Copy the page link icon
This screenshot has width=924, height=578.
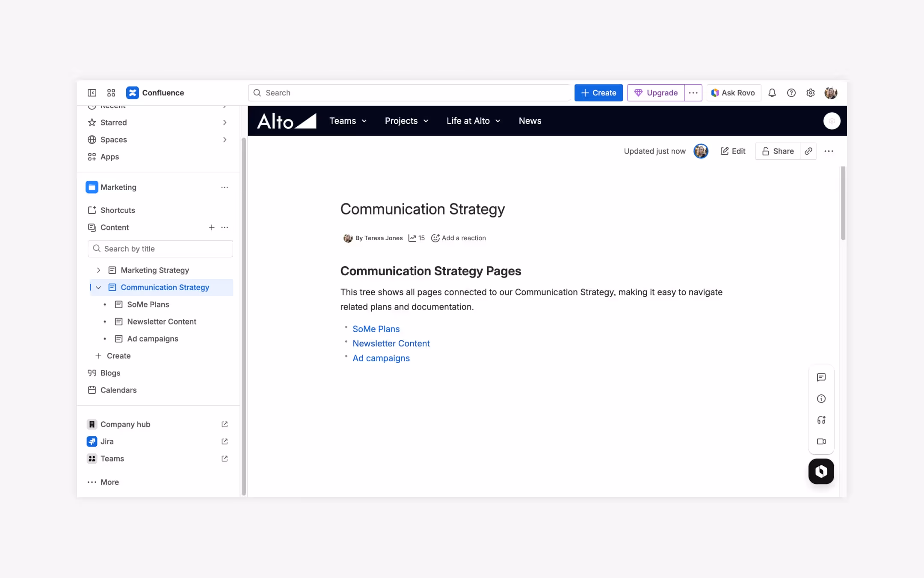point(808,151)
